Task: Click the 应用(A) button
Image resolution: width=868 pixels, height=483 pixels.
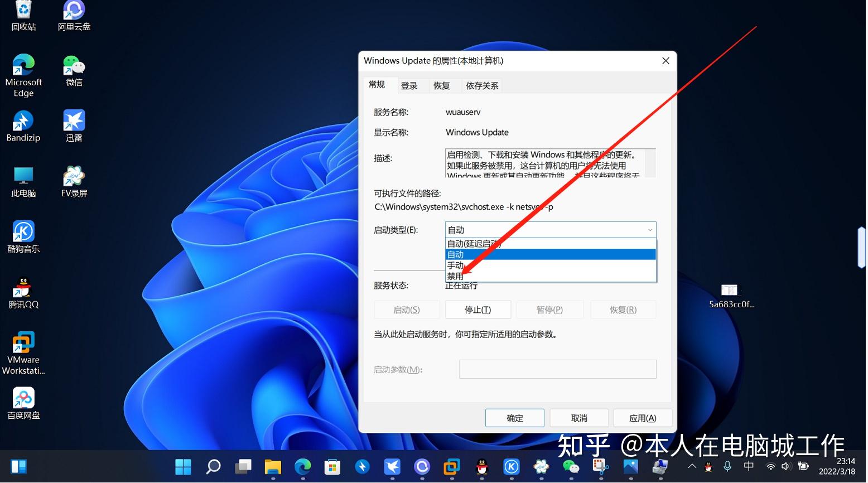Action: [x=643, y=418]
